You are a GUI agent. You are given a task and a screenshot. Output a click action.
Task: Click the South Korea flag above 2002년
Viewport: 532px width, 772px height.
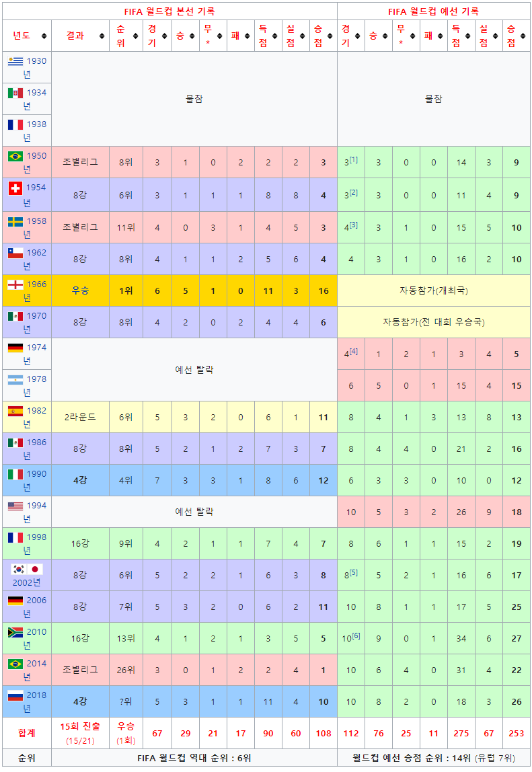click(19, 569)
